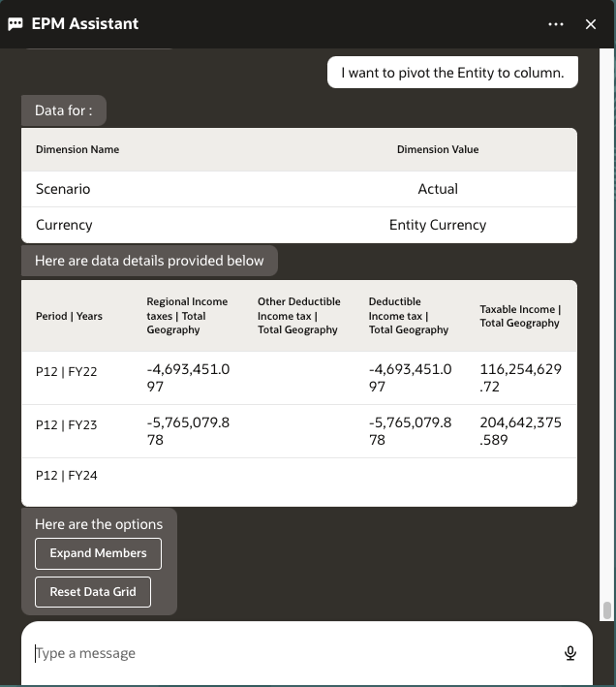The width and height of the screenshot is (616, 687).
Task: Click the Taxable Income column header
Action: (520, 316)
